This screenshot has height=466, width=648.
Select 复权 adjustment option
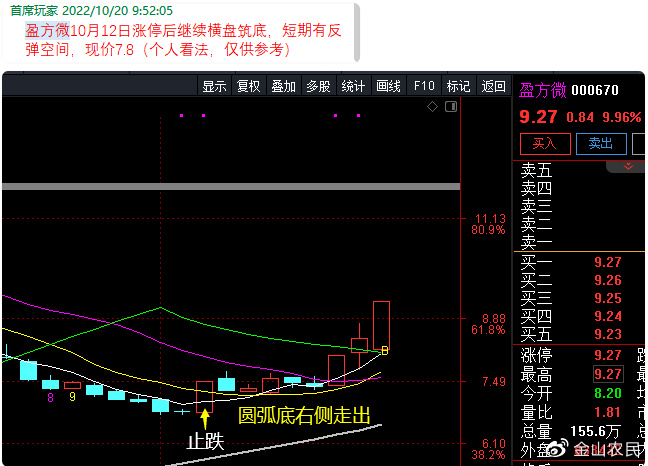[249, 86]
